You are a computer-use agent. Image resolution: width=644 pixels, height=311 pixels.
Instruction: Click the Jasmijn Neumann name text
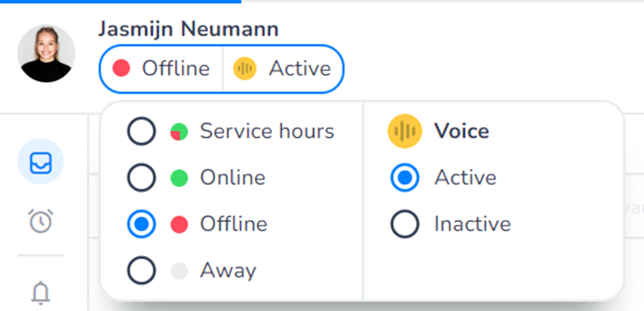click(x=188, y=30)
